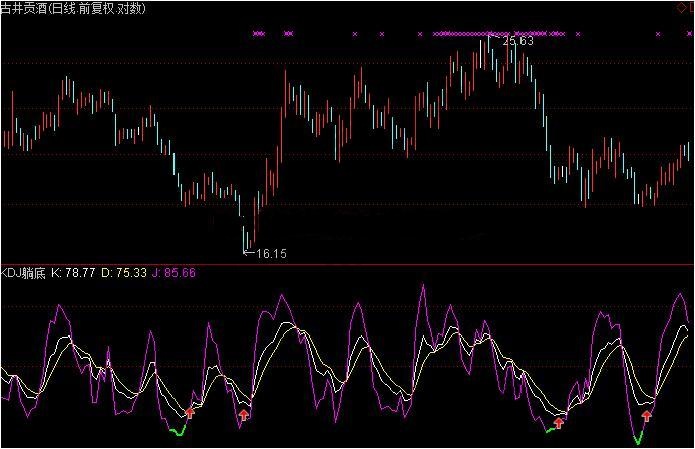Click the red diamond icon at top-right corner
The width and height of the screenshot is (695, 449).
click(686, 8)
